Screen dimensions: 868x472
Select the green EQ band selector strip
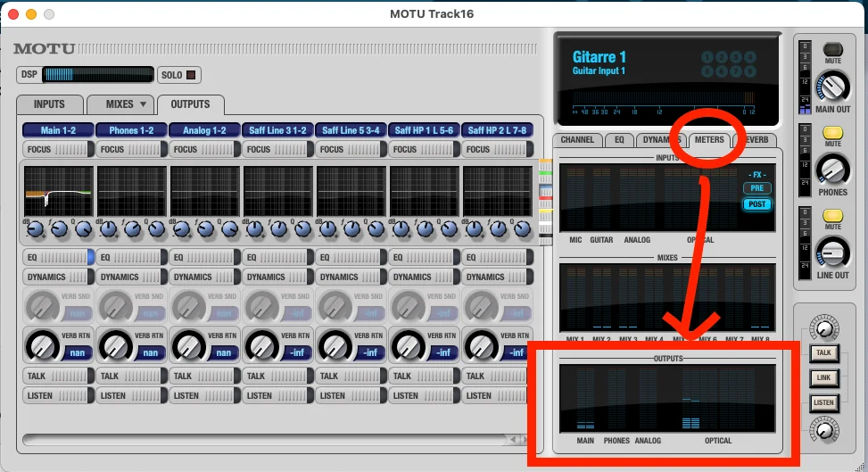click(x=545, y=176)
